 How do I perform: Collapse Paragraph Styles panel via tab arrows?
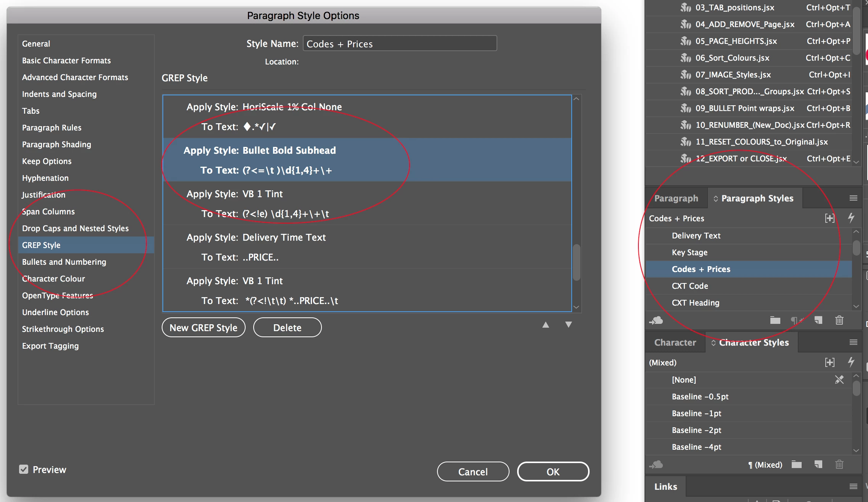[x=715, y=199]
